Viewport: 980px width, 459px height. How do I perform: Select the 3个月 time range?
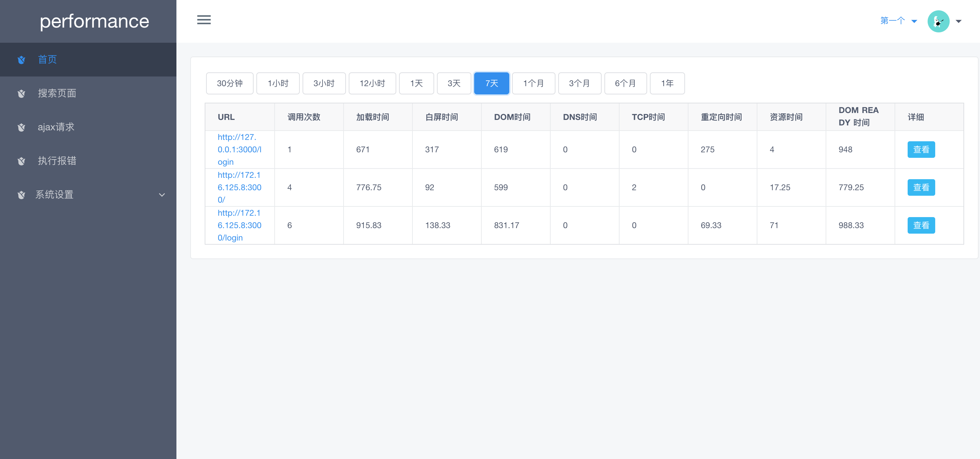580,83
